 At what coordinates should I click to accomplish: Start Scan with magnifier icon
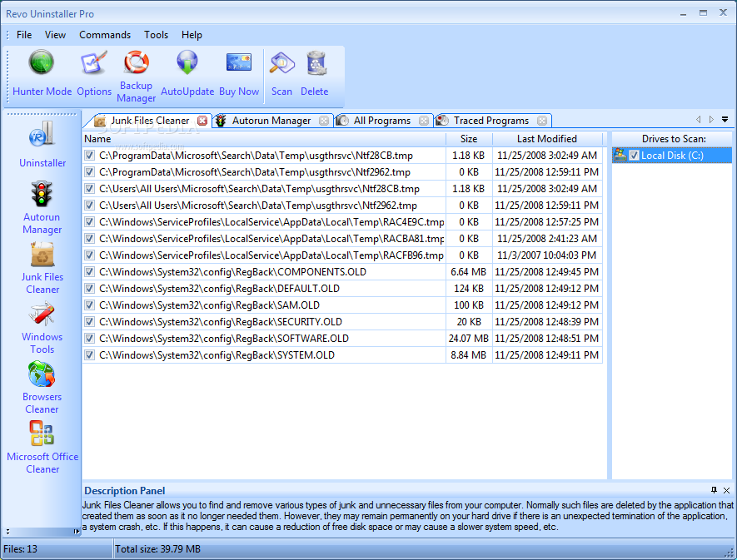tap(281, 63)
